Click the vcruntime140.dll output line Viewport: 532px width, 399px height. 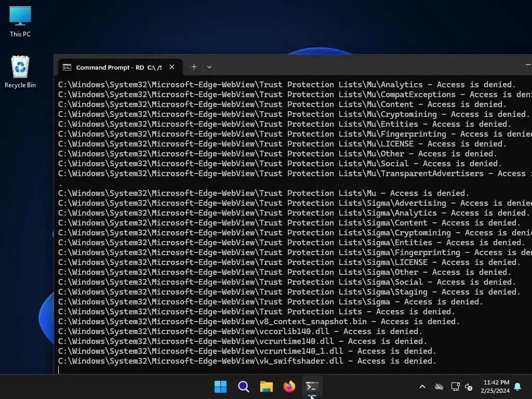point(242,341)
